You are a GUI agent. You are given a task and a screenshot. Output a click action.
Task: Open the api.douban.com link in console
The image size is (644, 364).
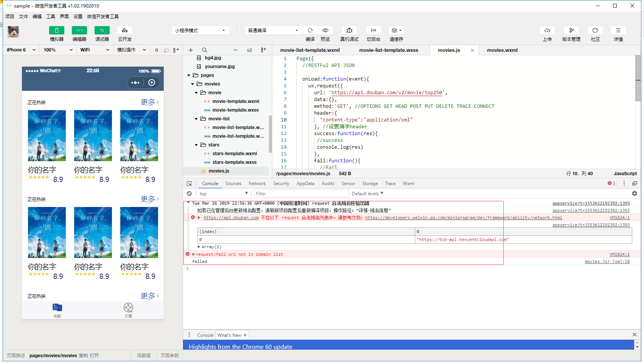[x=231, y=218]
